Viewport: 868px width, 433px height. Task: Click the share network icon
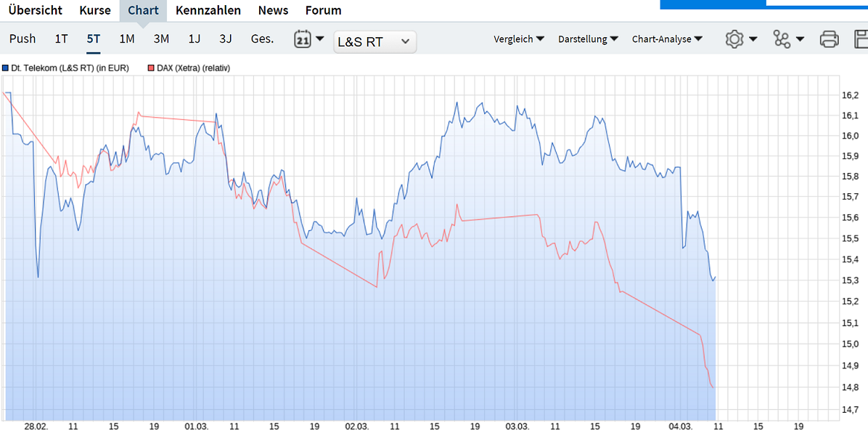pos(782,39)
